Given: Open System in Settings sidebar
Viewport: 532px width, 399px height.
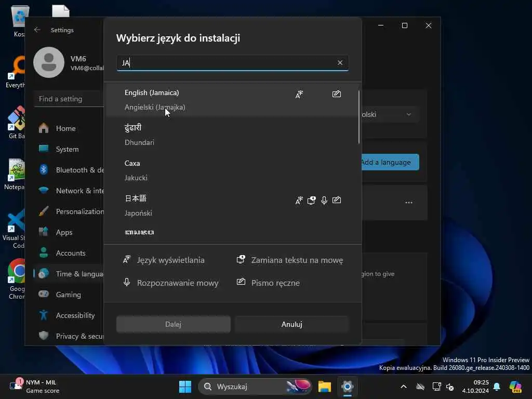Looking at the screenshot, I should point(70,149).
